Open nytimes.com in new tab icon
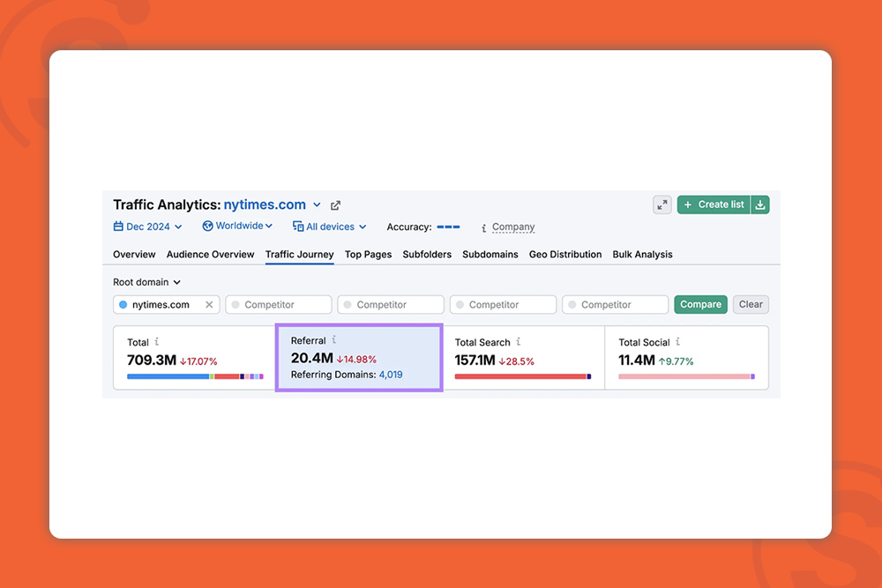 pos(335,205)
